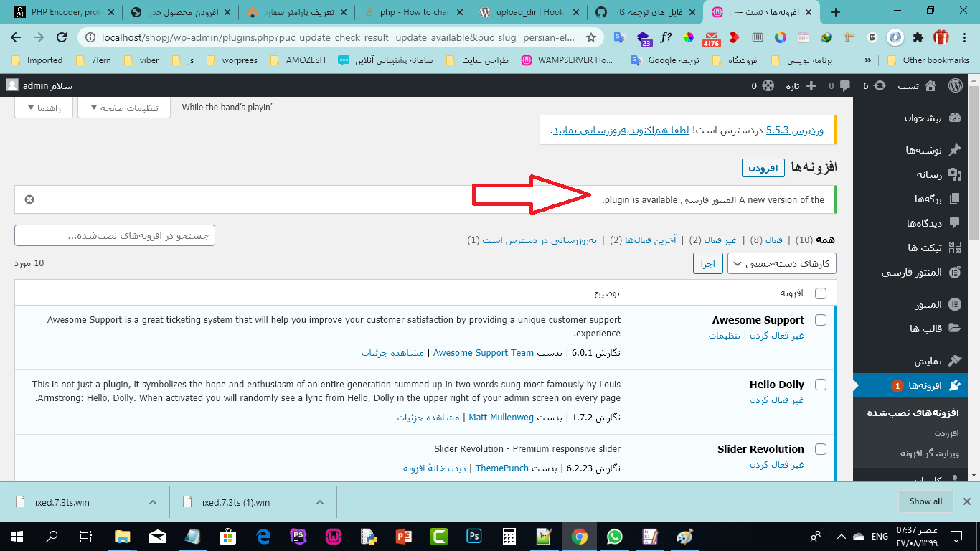This screenshot has height=551, width=980.
Task: Tick the Slider Revolution checkbox
Action: point(821,449)
